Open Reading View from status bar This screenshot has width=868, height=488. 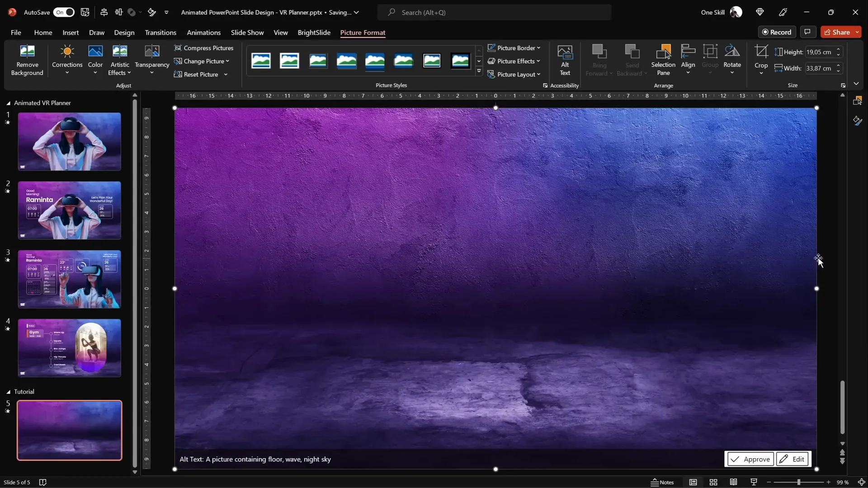point(733,482)
